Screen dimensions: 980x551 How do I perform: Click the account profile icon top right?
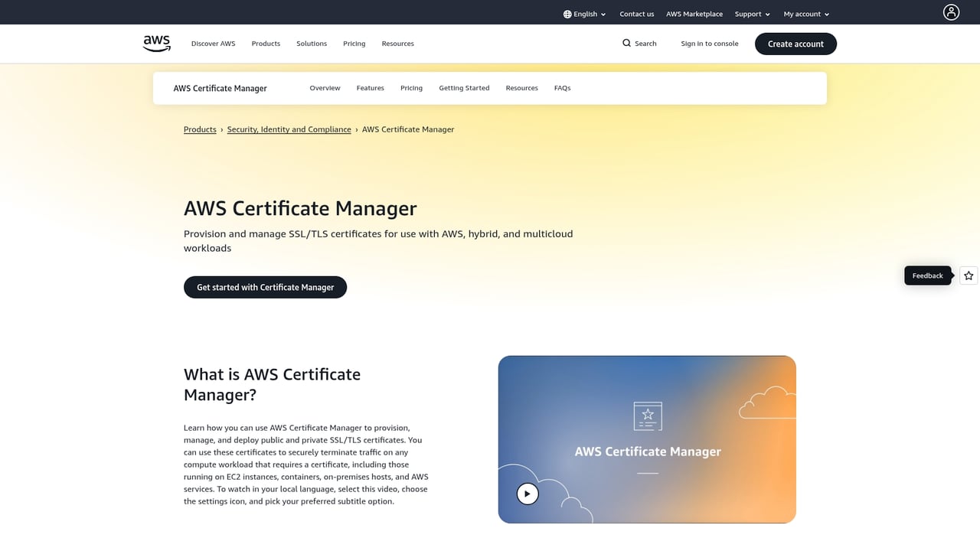tap(951, 12)
